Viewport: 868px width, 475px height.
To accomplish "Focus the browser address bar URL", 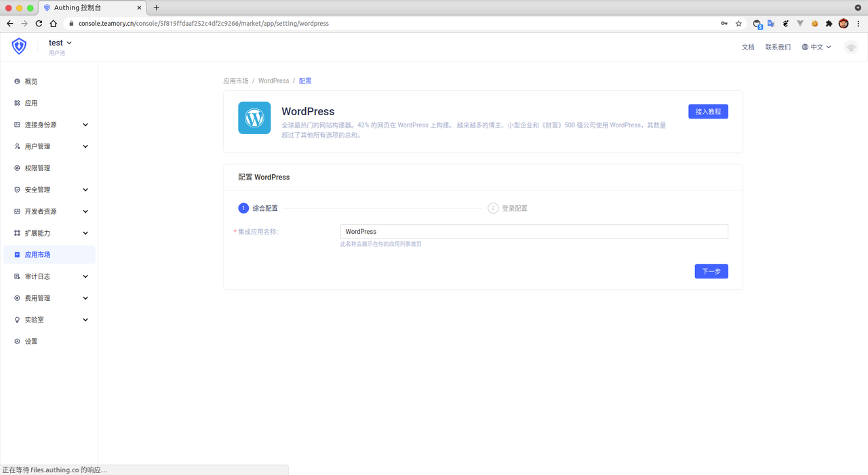I will (x=203, y=23).
